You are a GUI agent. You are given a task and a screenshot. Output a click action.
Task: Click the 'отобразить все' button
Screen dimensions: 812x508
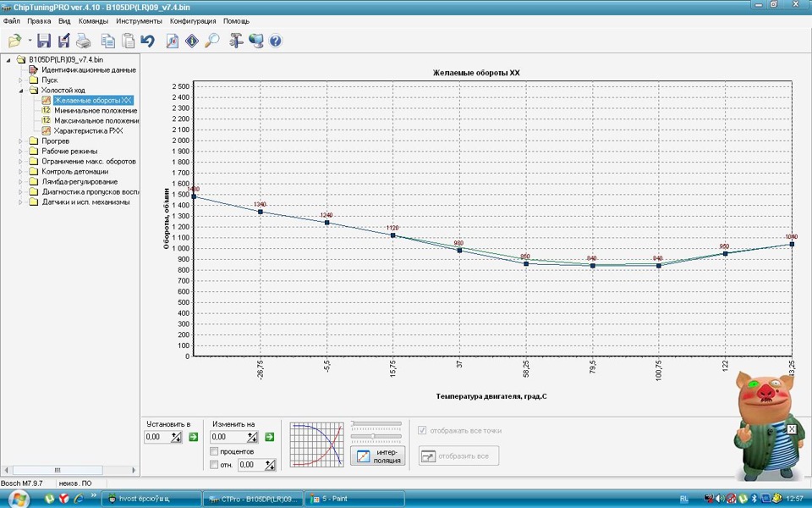tap(458, 456)
